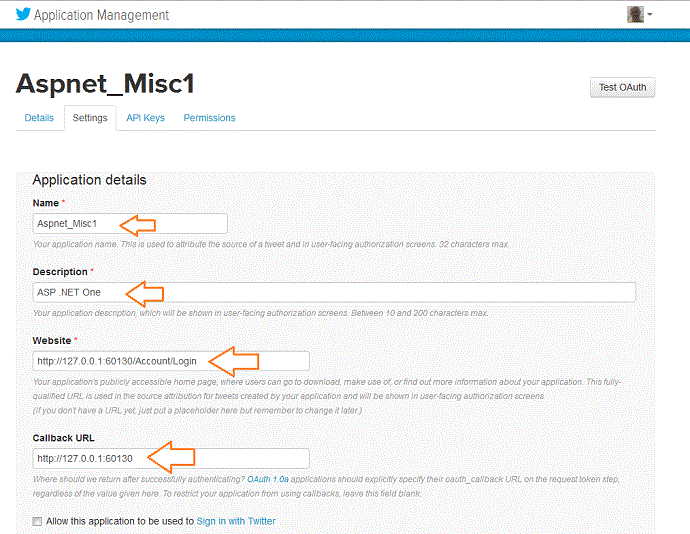
Task: Select the Aspnet_Misc1 page heading
Action: (x=105, y=84)
